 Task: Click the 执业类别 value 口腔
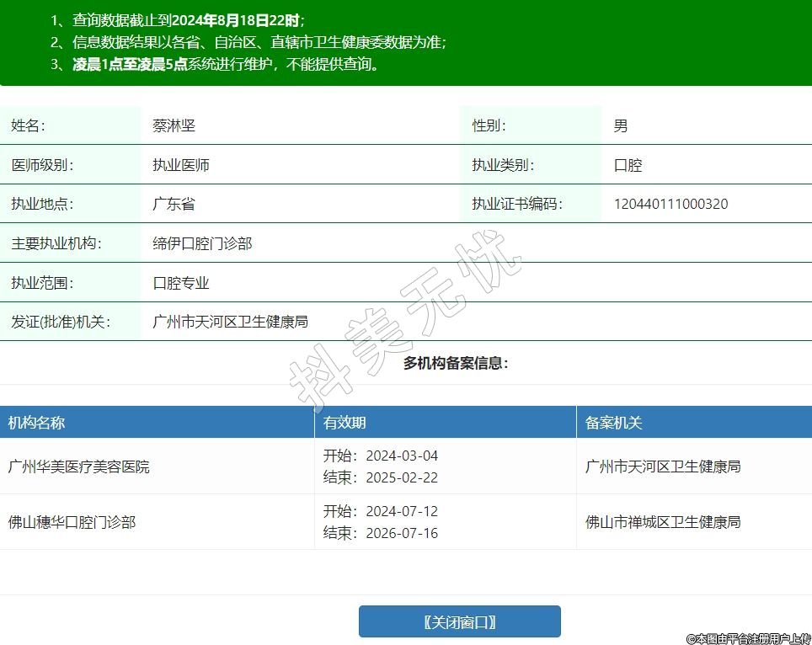pyautogui.click(x=628, y=165)
